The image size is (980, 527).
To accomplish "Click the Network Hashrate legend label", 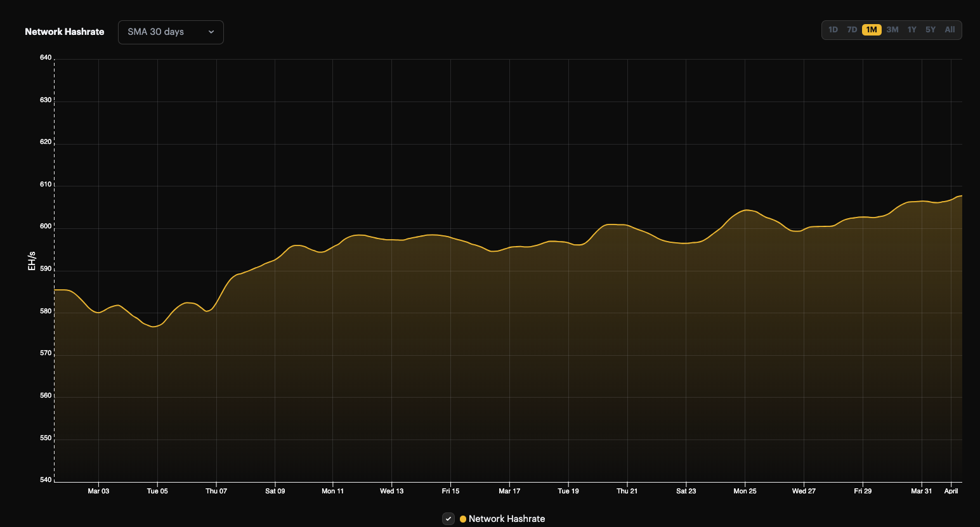I will [503, 518].
